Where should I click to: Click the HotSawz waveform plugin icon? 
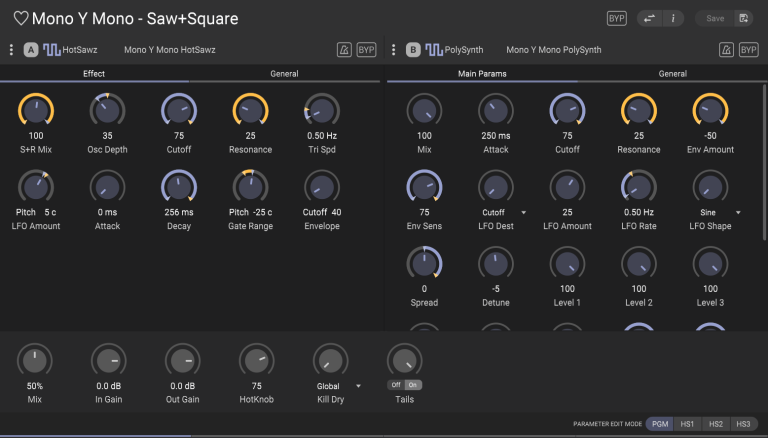click(51, 49)
